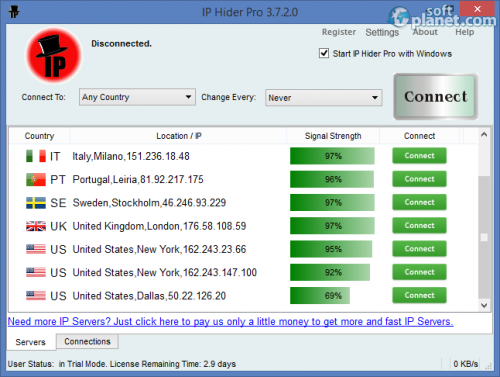Screen dimensions: 500x377
Task: Click the Dallas 69% signal strength bar
Action: click(x=320, y=296)
